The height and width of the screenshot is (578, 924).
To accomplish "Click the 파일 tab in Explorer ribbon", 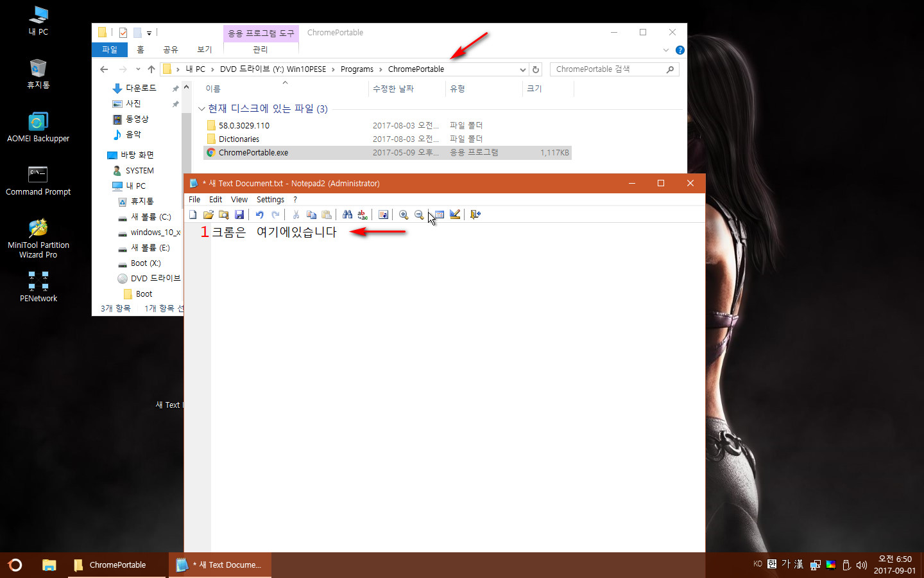I will tap(110, 49).
